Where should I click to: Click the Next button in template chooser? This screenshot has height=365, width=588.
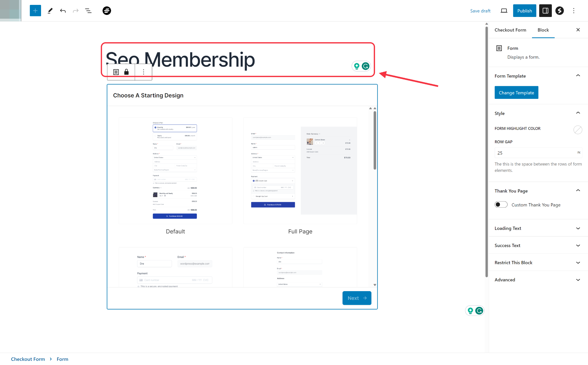[x=357, y=298]
